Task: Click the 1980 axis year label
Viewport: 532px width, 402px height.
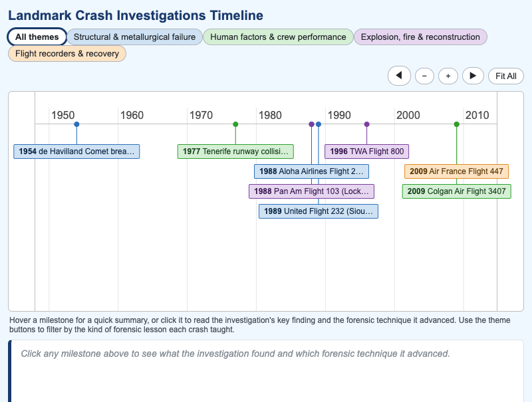Action: (270, 115)
